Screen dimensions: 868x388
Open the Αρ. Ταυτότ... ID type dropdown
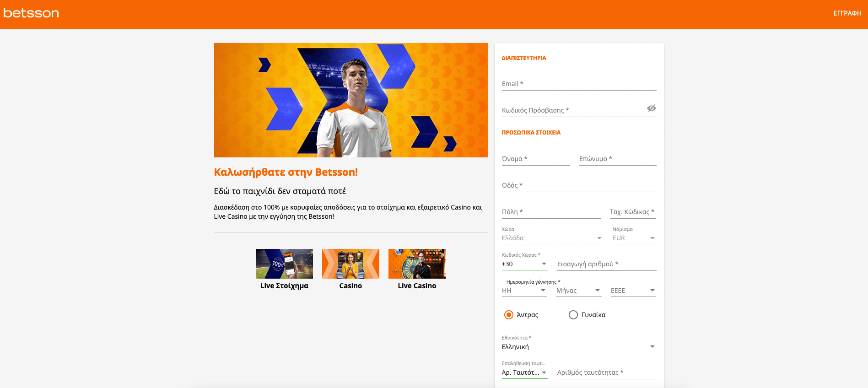pyautogui.click(x=524, y=372)
